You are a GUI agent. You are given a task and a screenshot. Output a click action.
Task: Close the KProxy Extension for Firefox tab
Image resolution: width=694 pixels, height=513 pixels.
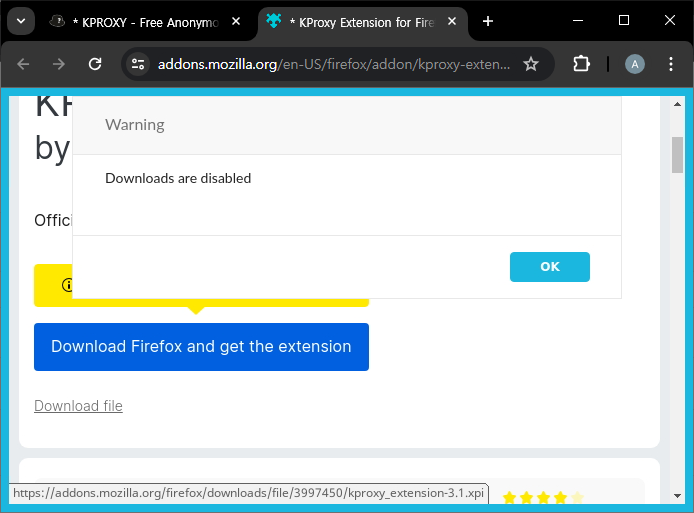pos(452,21)
